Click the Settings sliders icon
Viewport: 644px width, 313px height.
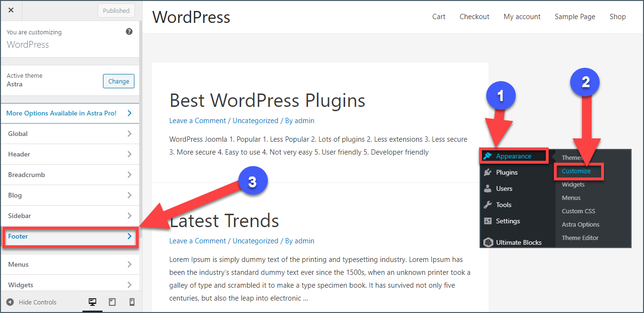tap(488, 221)
